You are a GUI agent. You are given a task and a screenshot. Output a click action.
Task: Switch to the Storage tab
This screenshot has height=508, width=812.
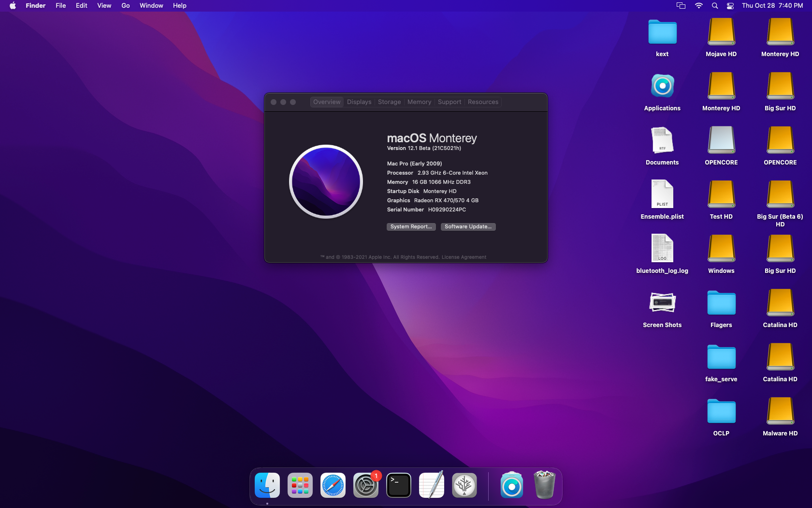(x=389, y=102)
